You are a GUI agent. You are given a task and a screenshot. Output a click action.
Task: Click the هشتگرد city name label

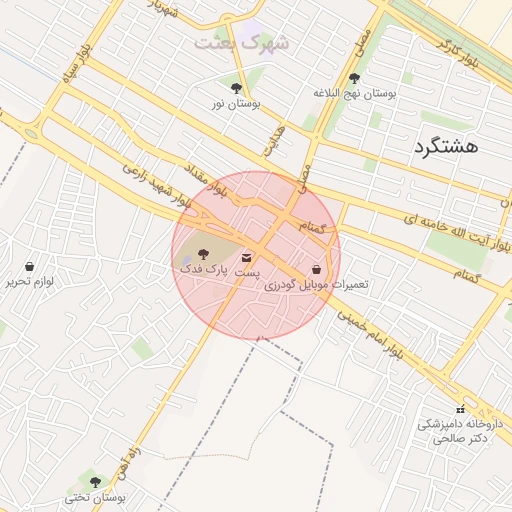446,147
